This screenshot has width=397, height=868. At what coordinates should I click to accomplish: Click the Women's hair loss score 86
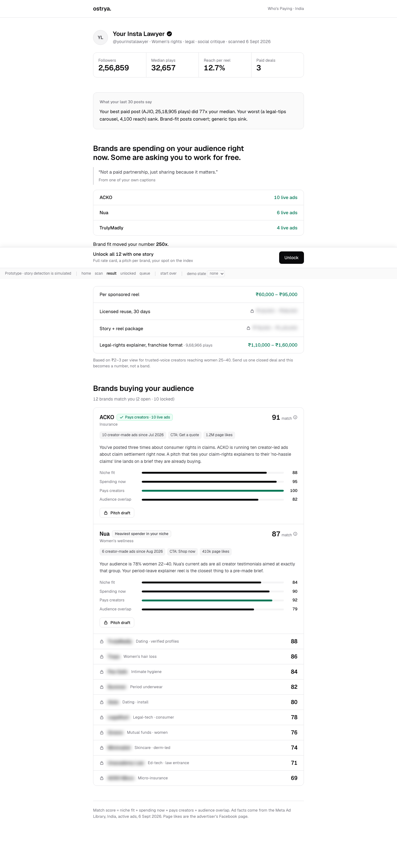(294, 657)
